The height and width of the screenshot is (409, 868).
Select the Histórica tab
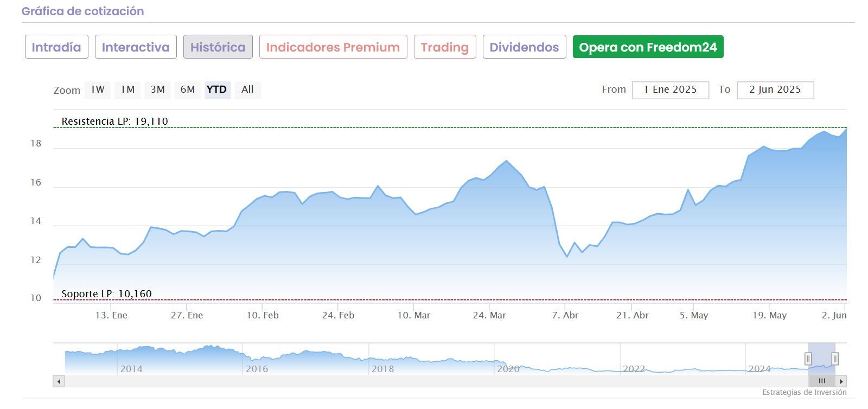[x=218, y=47]
